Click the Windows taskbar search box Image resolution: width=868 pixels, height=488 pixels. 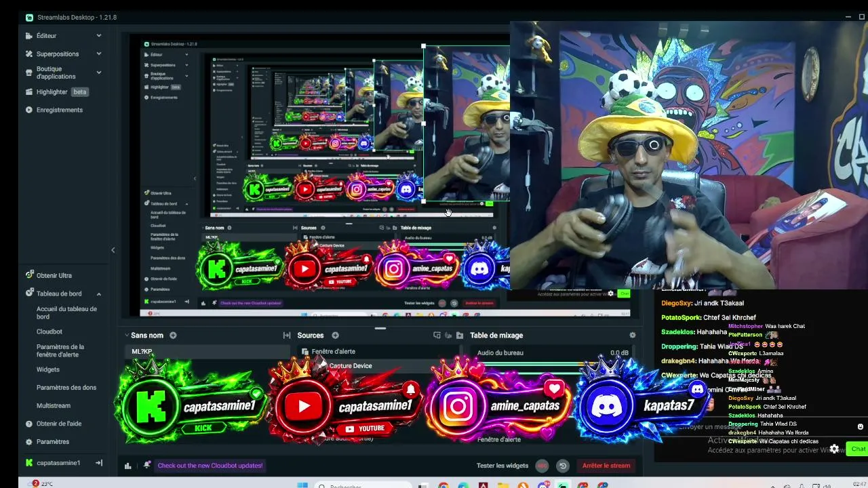[363, 485]
